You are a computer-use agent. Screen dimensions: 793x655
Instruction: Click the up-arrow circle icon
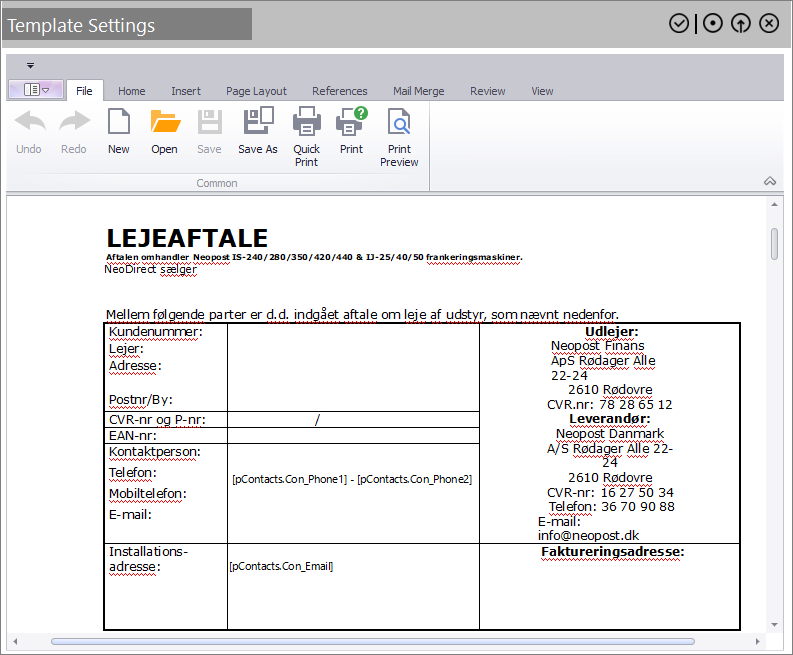(741, 23)
